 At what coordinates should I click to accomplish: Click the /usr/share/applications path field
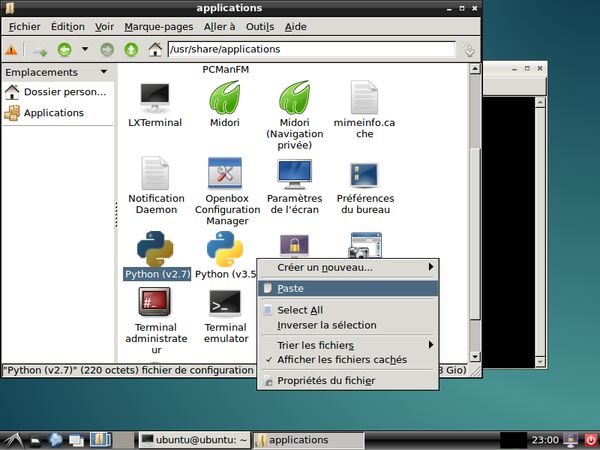click(311, 49)
